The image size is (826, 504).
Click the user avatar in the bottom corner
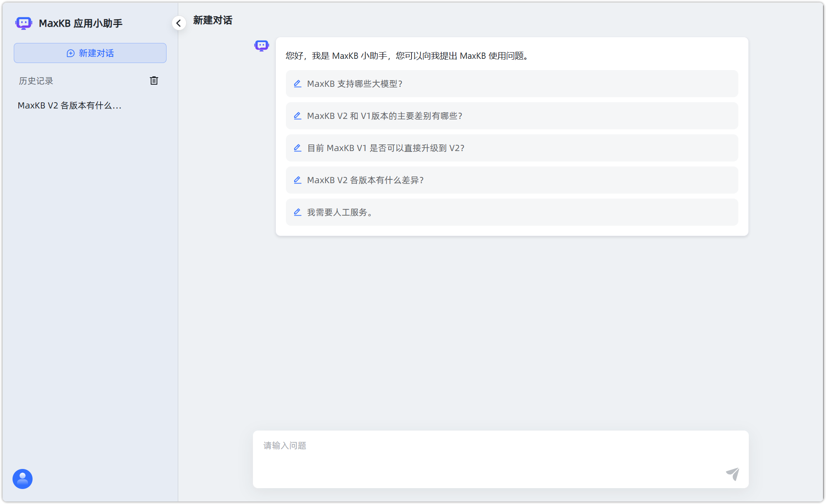(x=22, y=479)
